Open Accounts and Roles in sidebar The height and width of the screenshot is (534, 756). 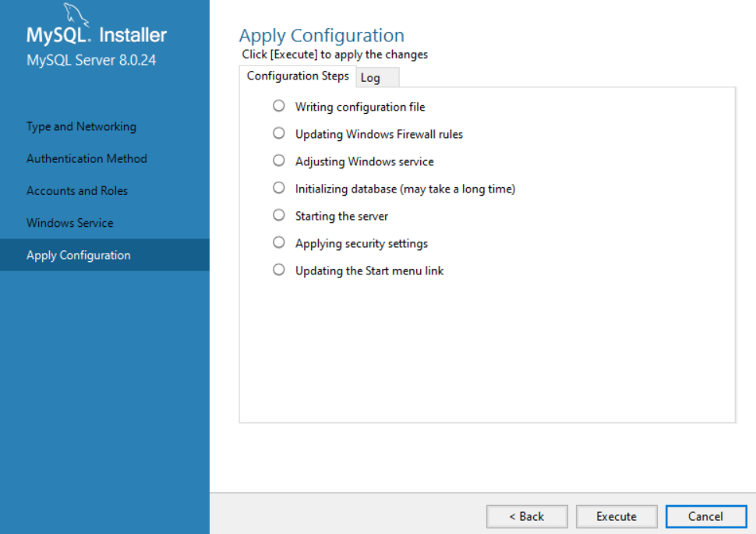pyautogui.click(x=77, y=191)
